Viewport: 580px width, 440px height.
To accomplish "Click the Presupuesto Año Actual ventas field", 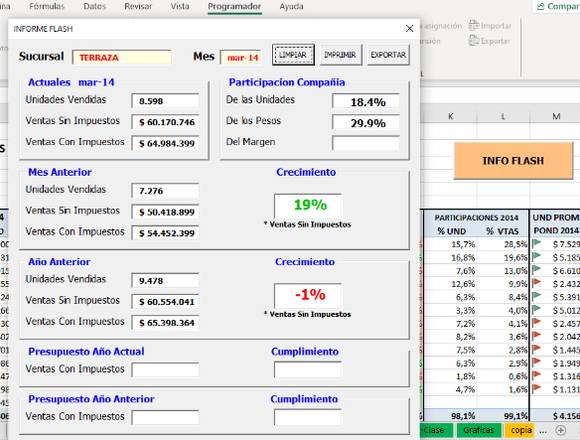I will (165, 370).
